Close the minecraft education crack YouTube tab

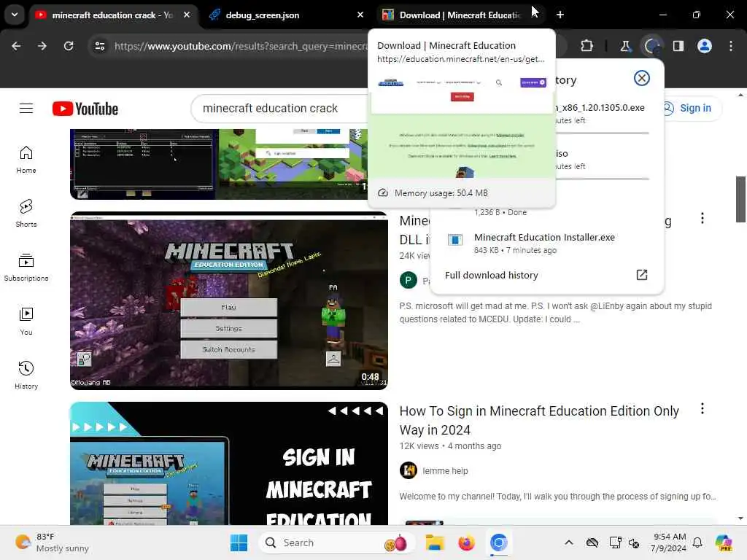(x=187, y=15)
